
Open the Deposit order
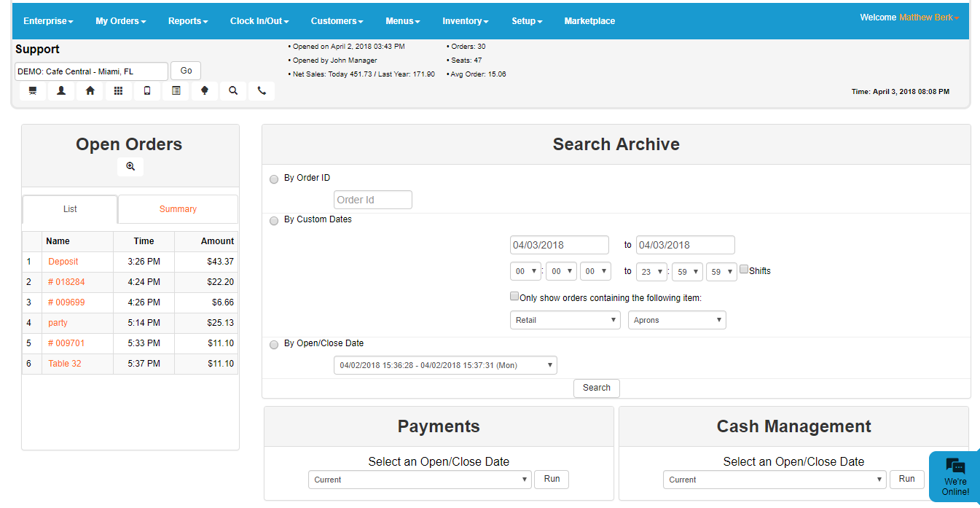coord(63,262)
